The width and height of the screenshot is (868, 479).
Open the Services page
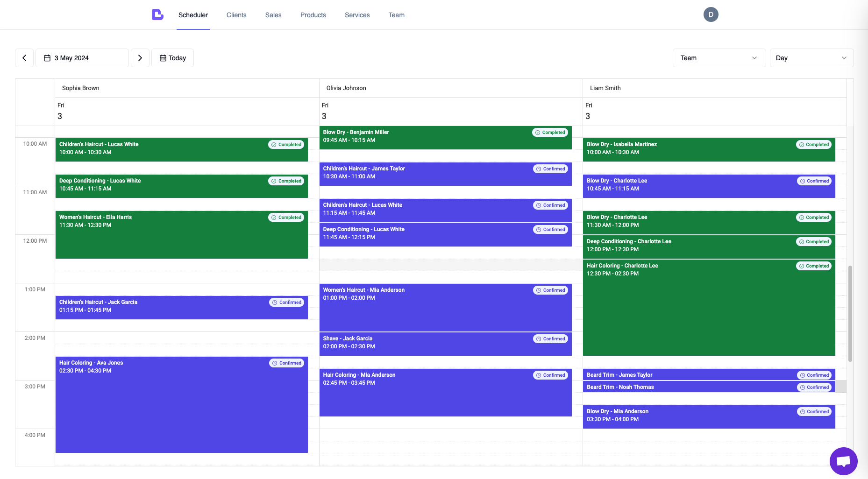pos(357,14)
